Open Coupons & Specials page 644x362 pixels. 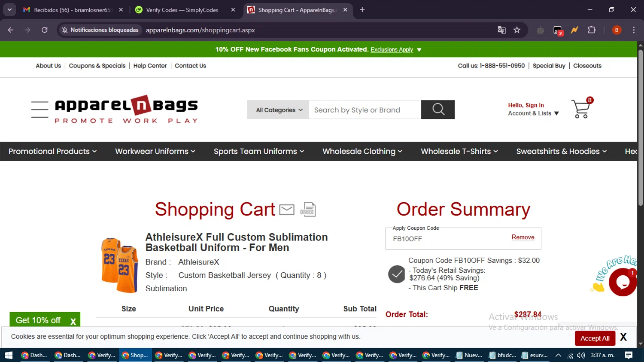(97, 66)
